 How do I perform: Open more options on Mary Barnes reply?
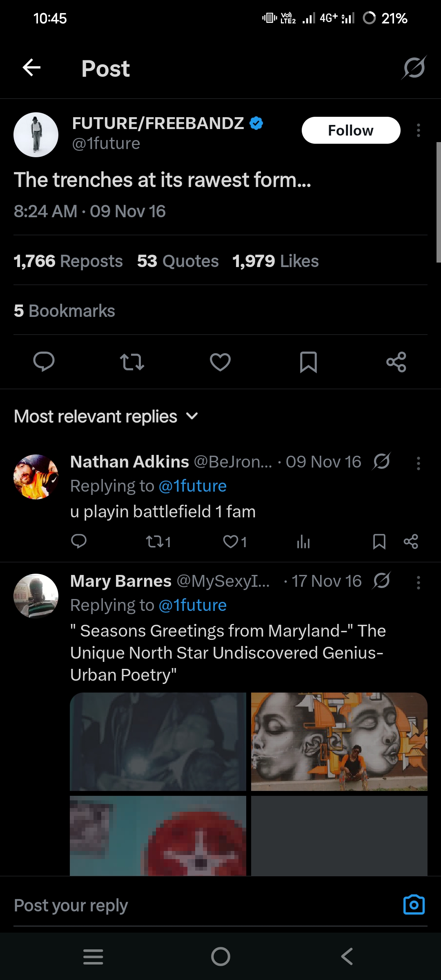click(x=418, y=583)
